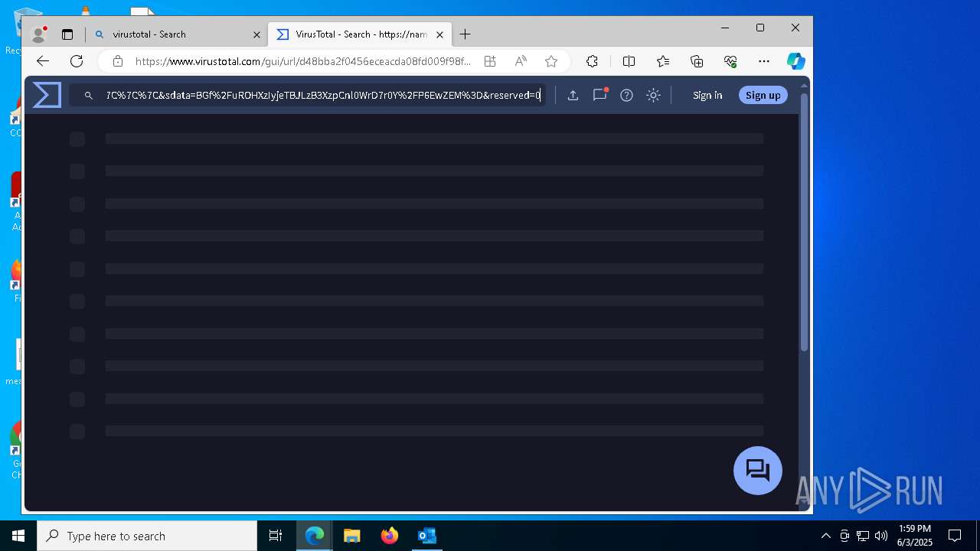
Task: Refresh the current page
Action: tap(77, 61)
